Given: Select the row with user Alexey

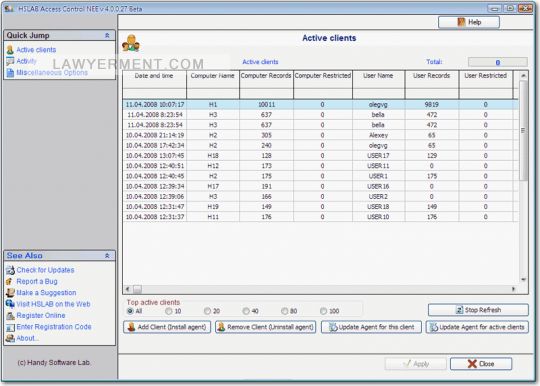Looking at the screenshot, I should pos(320,135).
